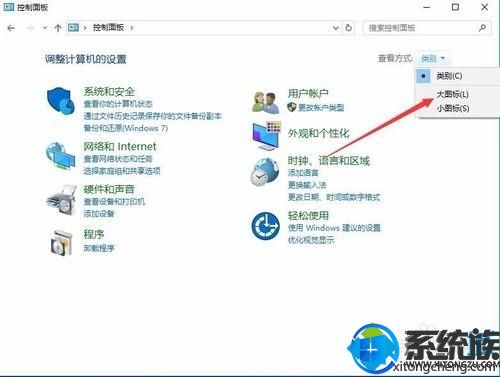Image resolution: width=500 pixels, height=377 pixels.
Task: Click 查看设备和打印机 link
Action: (x=114, y=202)
